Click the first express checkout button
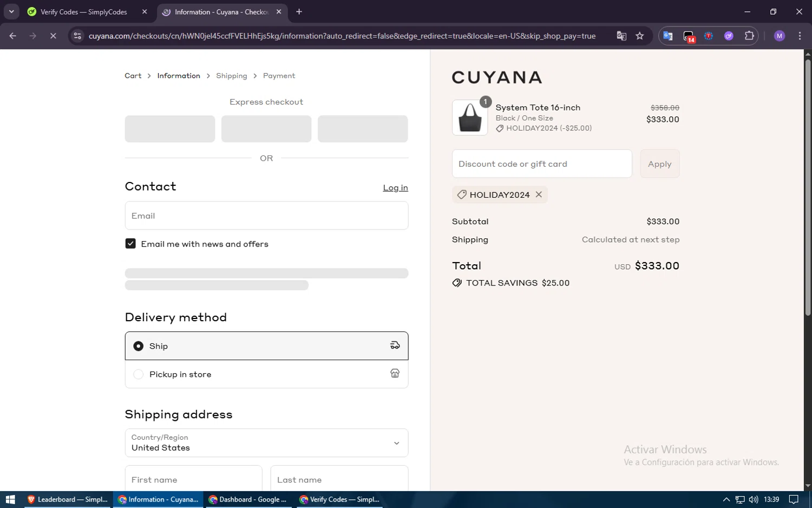Viewport: 812px width, 508px height. (x=170, y=129)
